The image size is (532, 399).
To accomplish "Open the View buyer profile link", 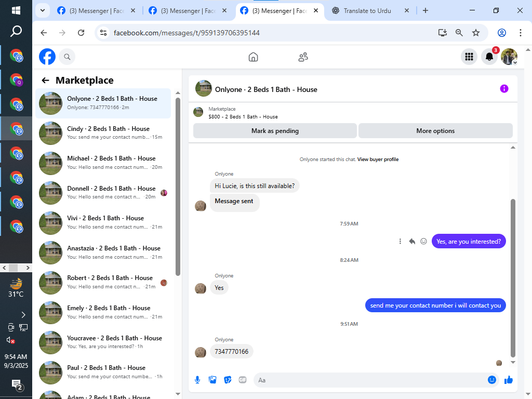I will (378, 159).
